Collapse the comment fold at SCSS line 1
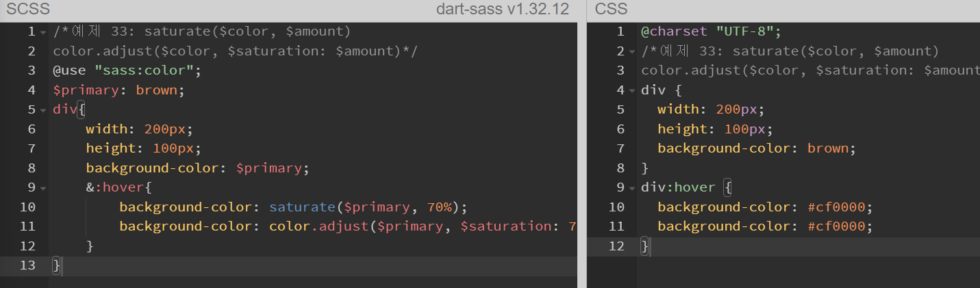The image size is (980, 288). [x=42, y=32]
